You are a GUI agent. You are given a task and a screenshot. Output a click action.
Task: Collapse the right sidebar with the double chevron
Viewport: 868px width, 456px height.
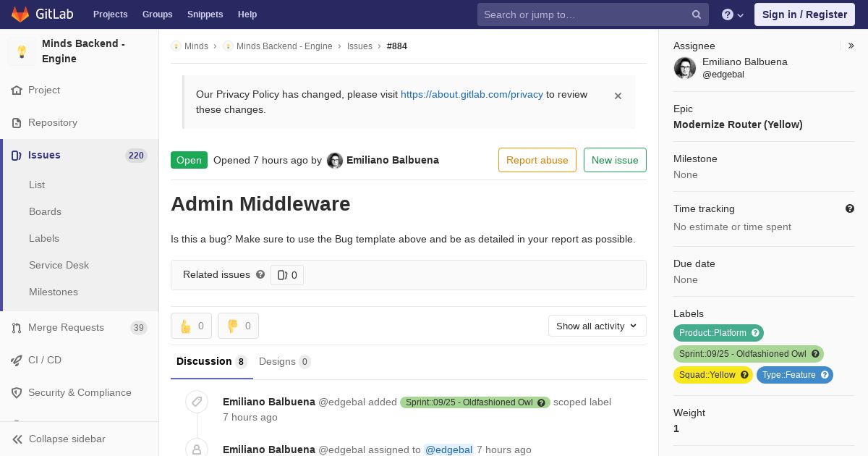coord(851,46)
